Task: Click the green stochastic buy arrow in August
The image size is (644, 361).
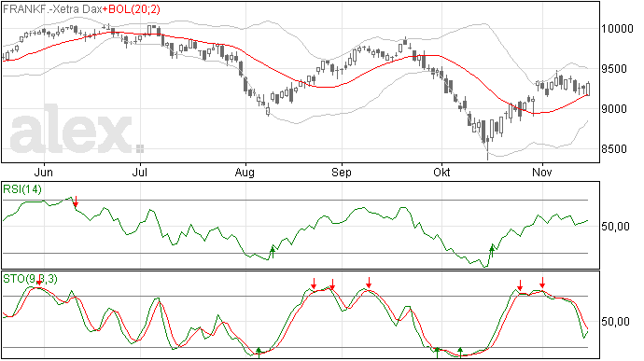Action: point(259,353)
